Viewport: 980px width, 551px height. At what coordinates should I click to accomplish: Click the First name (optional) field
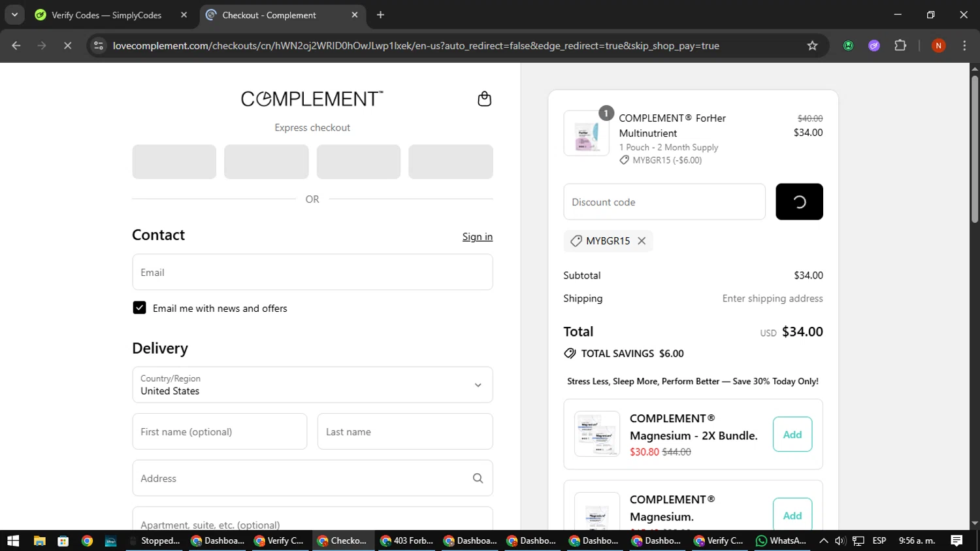point(220,431)
